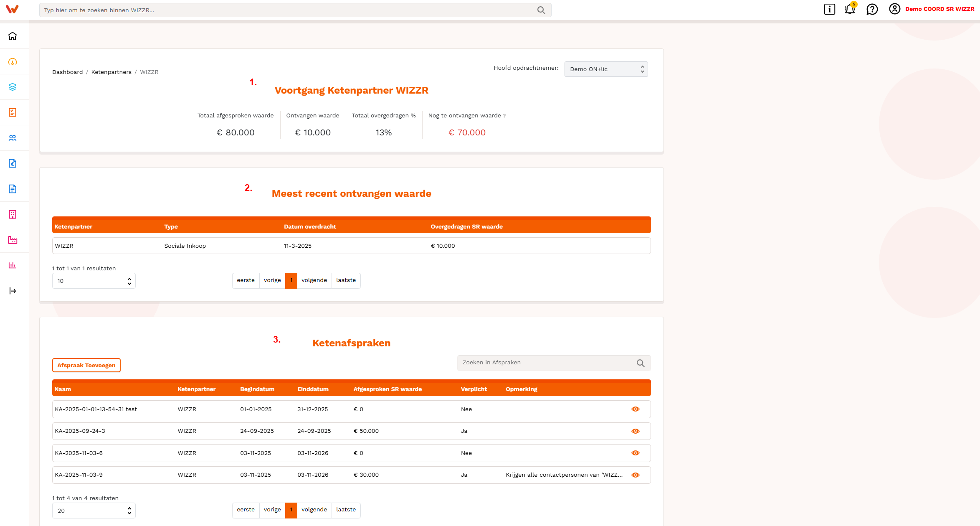The image size is (980, 526).
Task: Open the dashboard gauge icon in the sidebar
Action: [x=13, y=62]
